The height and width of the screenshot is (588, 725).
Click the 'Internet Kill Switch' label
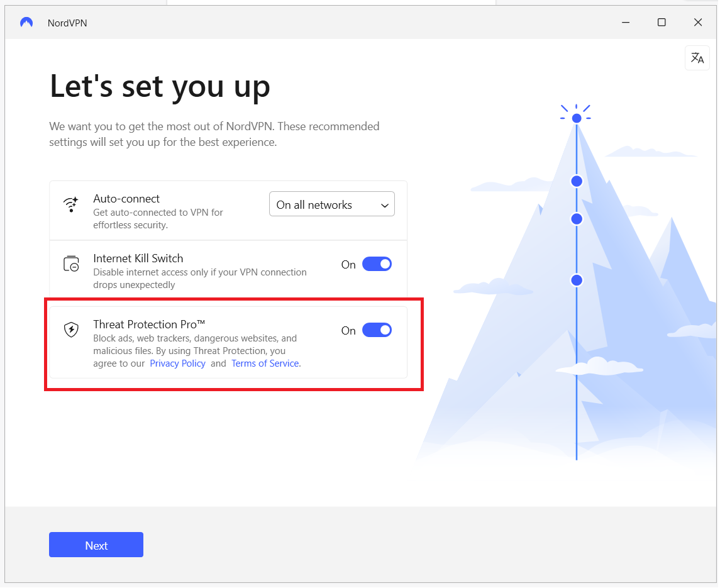point(138,258)
